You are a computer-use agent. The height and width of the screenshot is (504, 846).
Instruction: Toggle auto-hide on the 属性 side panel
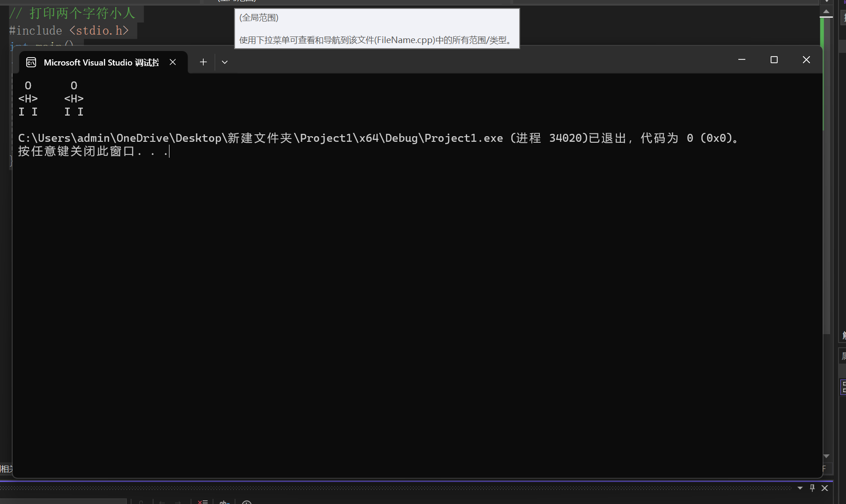tap(843, 356)
